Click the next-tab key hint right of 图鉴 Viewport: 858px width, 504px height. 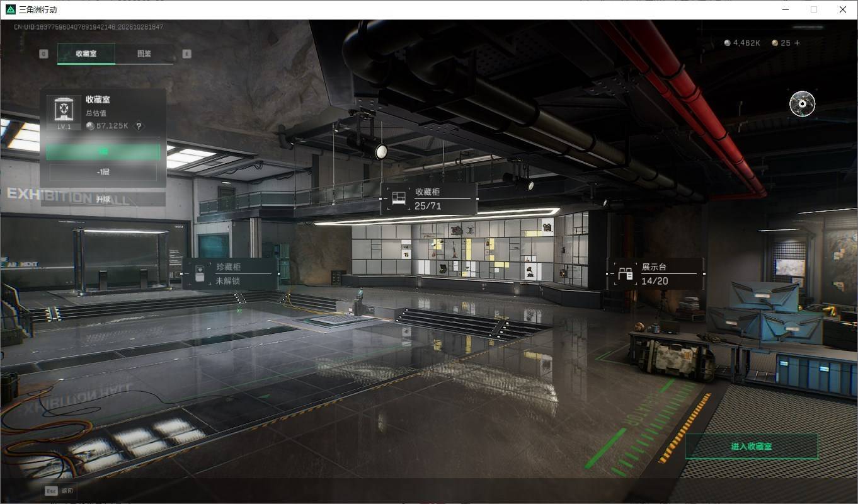(186, 54)
